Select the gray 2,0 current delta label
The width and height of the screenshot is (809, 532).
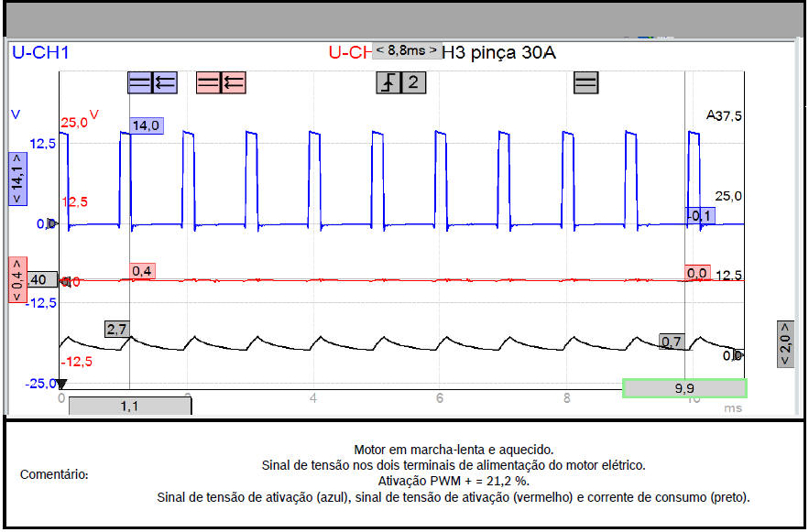click(x=785, y=344)
